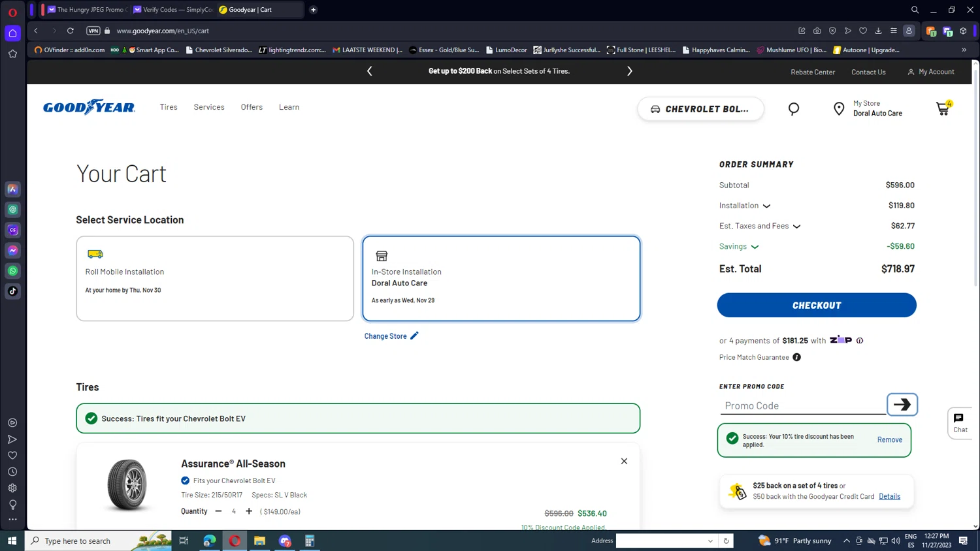Show Price Match Guarantee info

point(796,357)
